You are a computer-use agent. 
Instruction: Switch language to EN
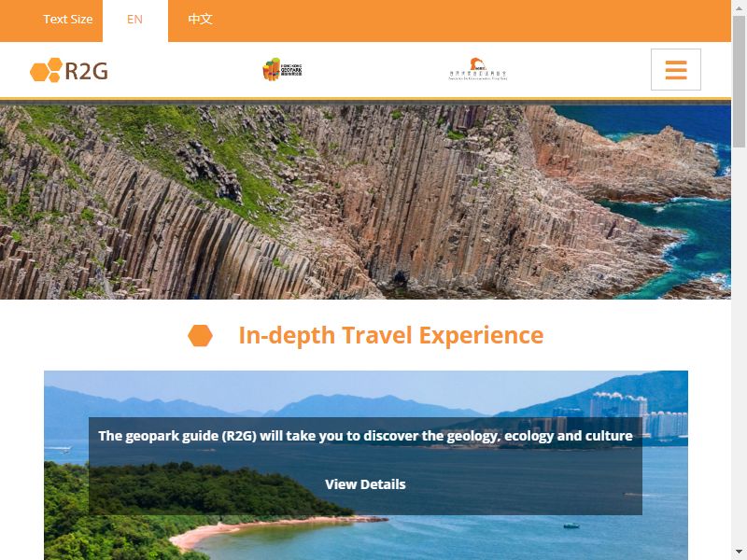(134, 19)
